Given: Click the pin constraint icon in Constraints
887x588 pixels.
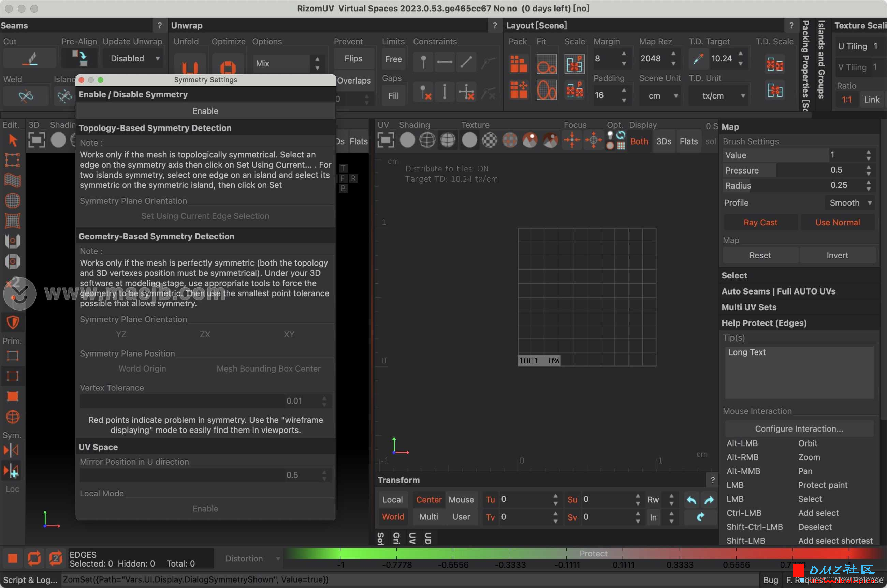Looking at the screenshot, I should tap(423, 62).
